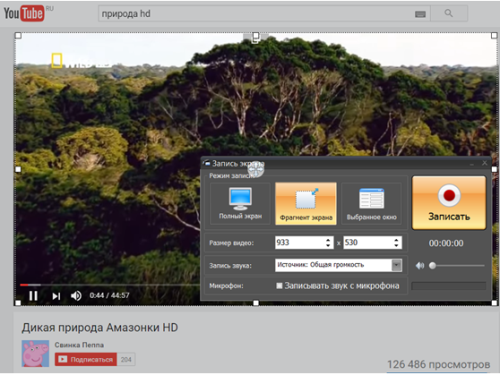Image resolution: width=500 pixels, height=375 pixels.
Task: Decrease the video height with down arrow
Action: [396, 245]
